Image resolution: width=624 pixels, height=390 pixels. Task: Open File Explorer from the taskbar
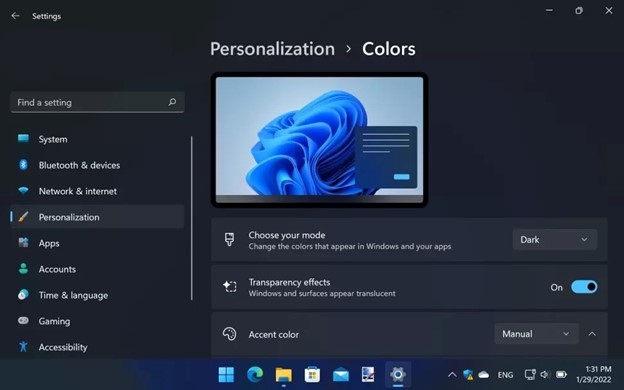coord(284,374)
